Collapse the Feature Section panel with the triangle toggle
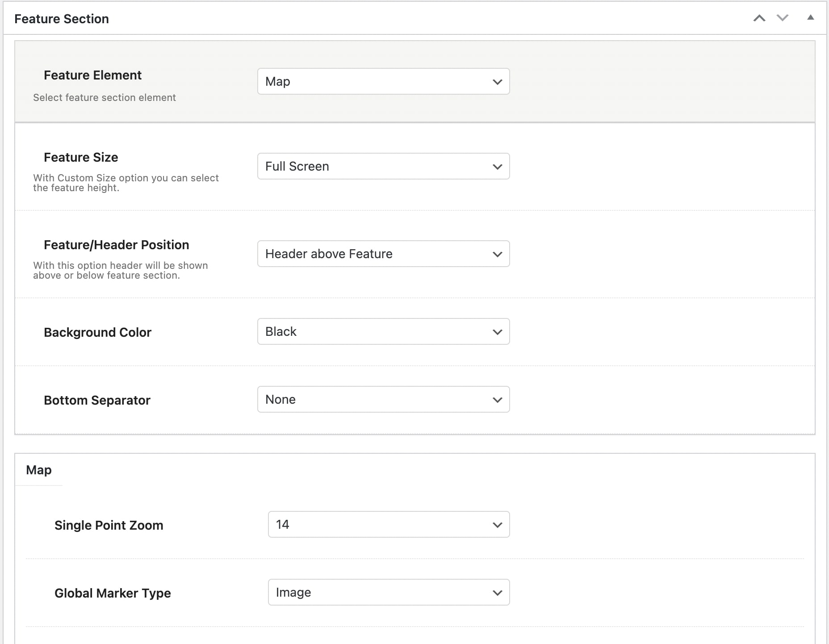 pyautogui.click(x=810, y=18)
